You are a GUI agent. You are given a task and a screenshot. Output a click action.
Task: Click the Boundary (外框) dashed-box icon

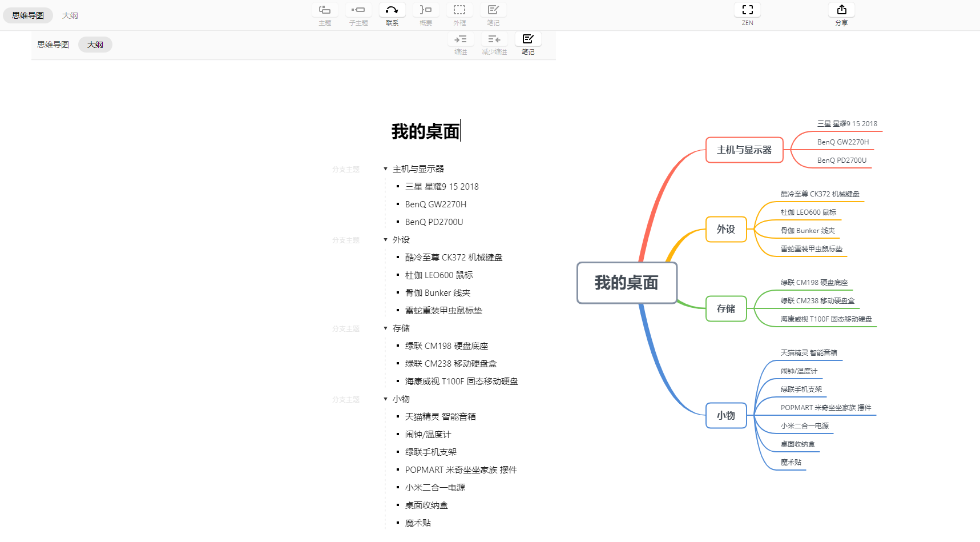pos(459,10)
